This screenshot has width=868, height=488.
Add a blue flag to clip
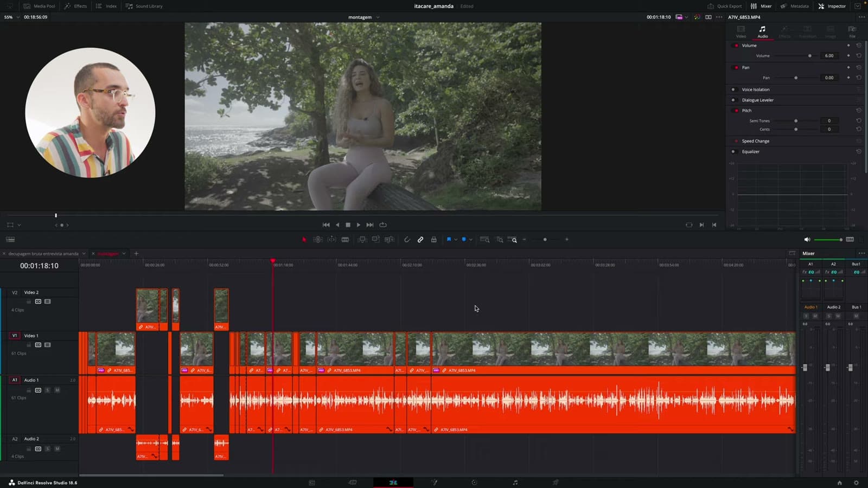(x=449, y=239)
